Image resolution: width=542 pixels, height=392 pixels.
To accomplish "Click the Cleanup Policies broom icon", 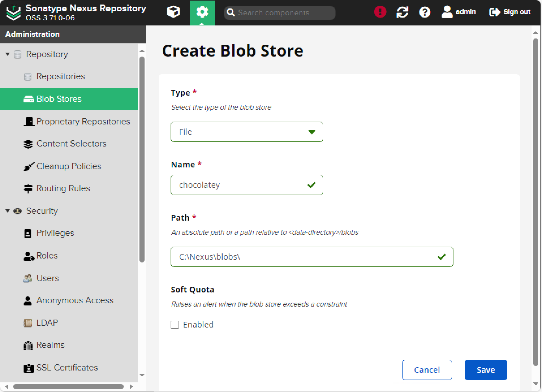I will [29, 166].
